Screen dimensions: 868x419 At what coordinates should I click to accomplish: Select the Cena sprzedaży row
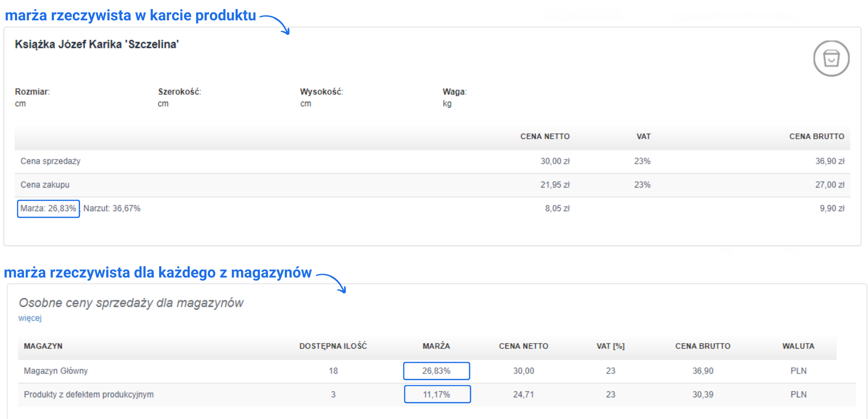(51, 161)
